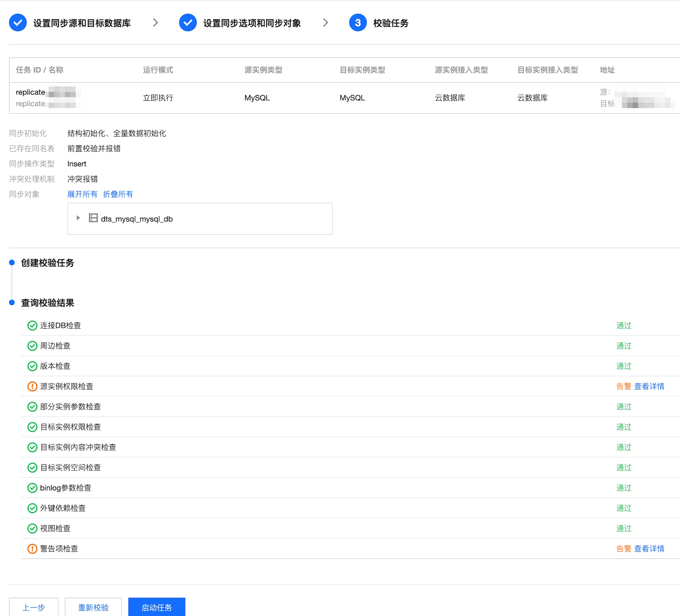Go to step 设置同步源和目标数据库
Screen dimensions: 680x616
click(x=82, y=23)
